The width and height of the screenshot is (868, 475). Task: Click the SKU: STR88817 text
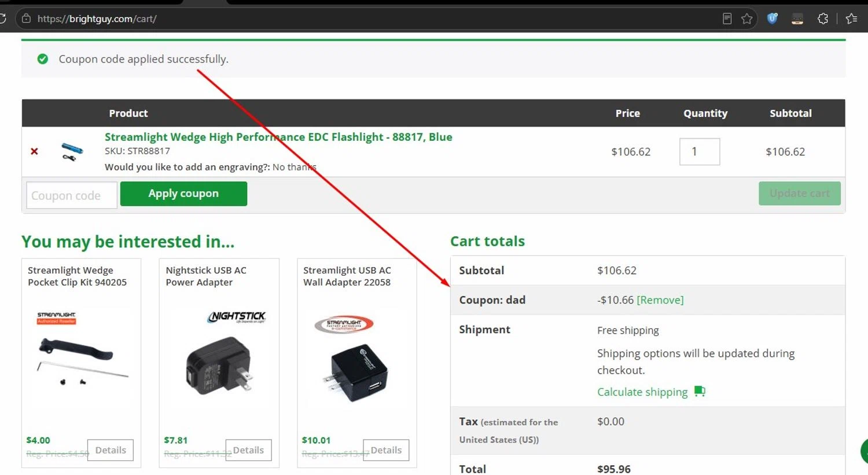(x=137, y=151)
